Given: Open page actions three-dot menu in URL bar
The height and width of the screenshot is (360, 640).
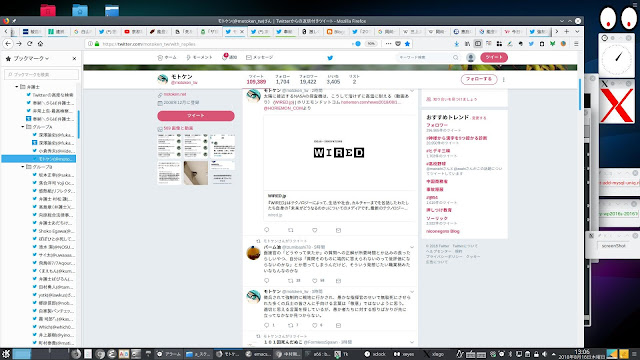Looking at the screenshot, I should (388, 44).
